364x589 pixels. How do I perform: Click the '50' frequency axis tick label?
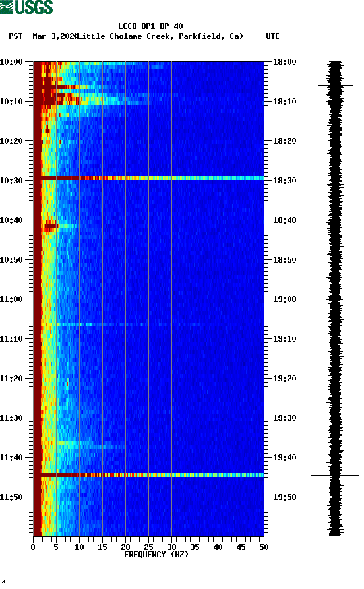(x=264, y=547)
